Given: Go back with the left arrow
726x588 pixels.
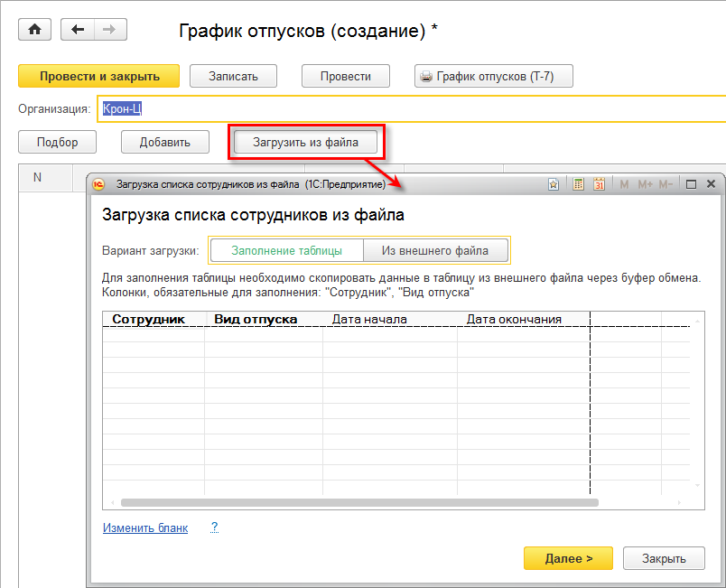Looking at the screenshot, I should click(x=78, y=30).
